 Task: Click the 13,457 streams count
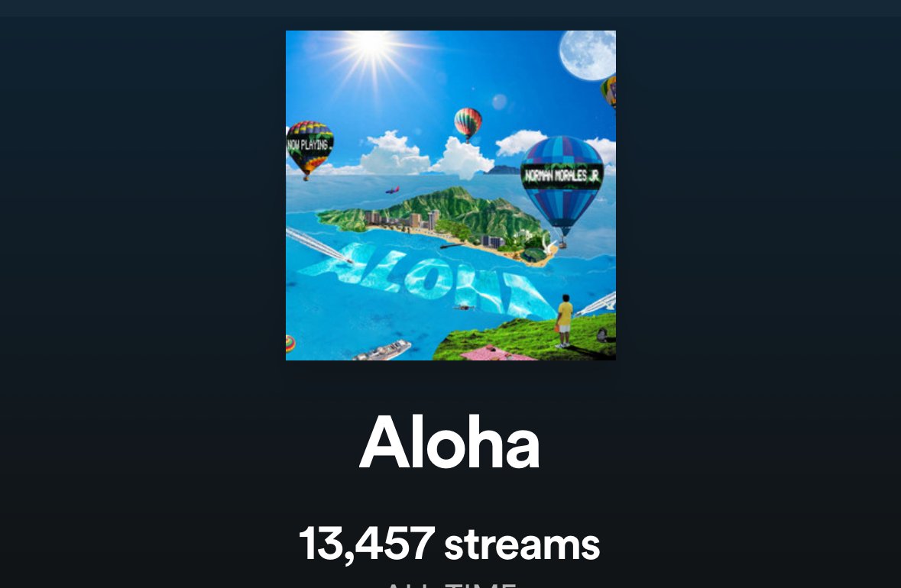pyautogui.click(x=449, y=543)
